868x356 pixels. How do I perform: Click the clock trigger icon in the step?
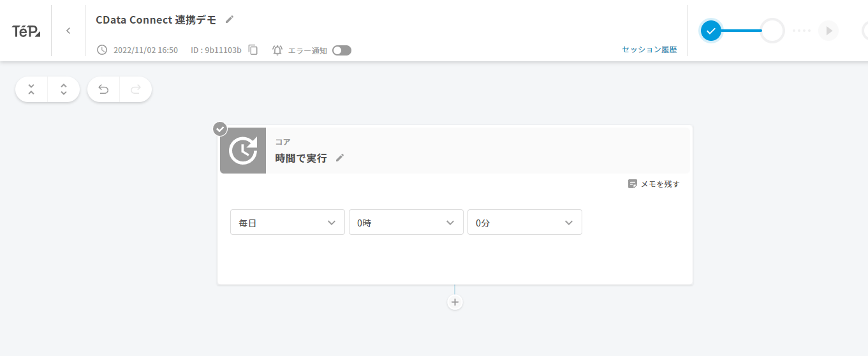[x=243, y=151]
